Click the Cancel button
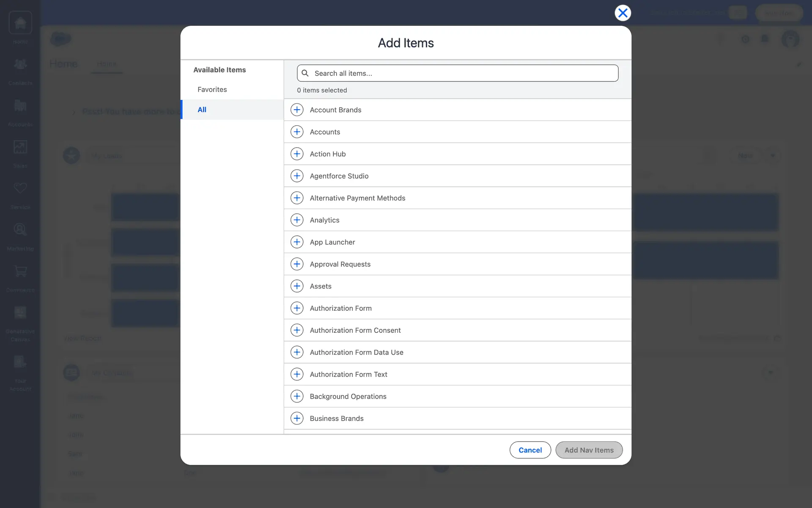Image resolution: width=812 pixels, height=508 pixels. 530,450
